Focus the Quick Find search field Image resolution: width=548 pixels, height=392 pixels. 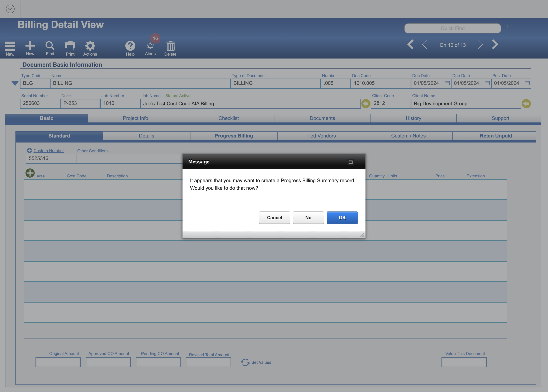(x=453, y=28)
